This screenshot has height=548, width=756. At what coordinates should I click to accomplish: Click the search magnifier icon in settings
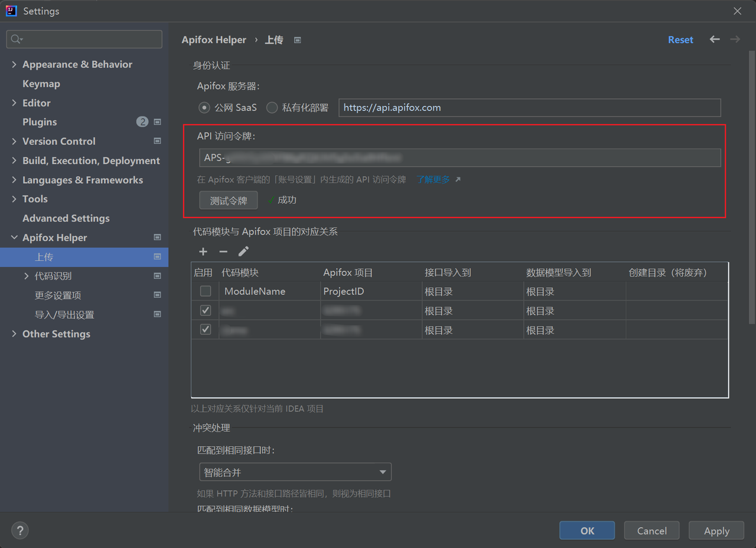[16, 39]
